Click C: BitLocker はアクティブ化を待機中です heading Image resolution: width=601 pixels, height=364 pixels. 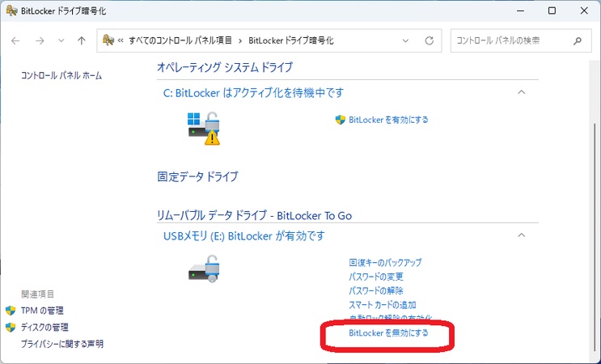point(253,93)
